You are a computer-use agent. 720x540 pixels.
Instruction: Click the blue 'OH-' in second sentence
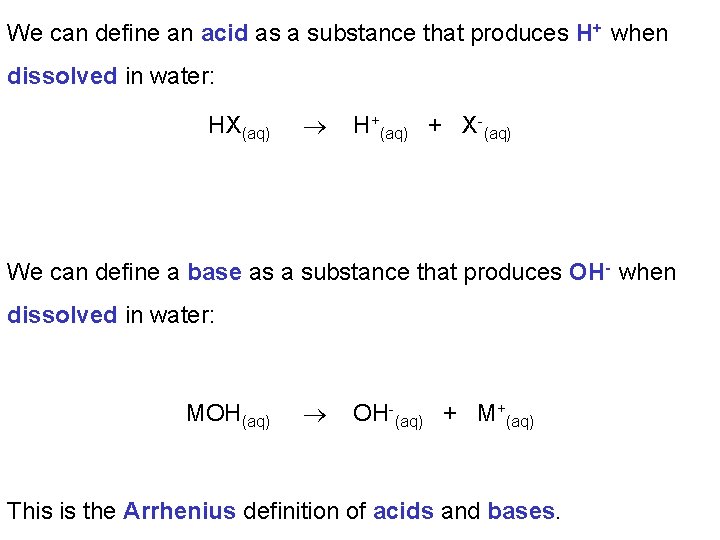coord(590,271)
